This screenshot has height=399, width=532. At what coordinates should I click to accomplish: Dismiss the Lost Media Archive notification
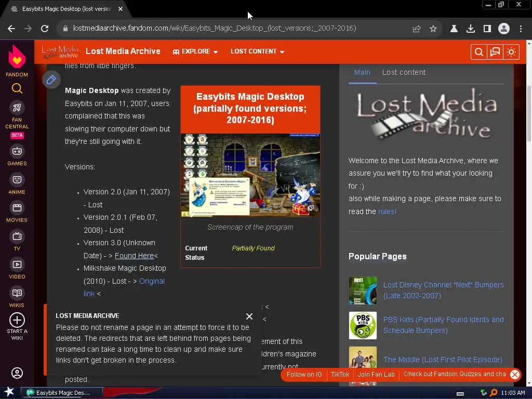[249, 316]
